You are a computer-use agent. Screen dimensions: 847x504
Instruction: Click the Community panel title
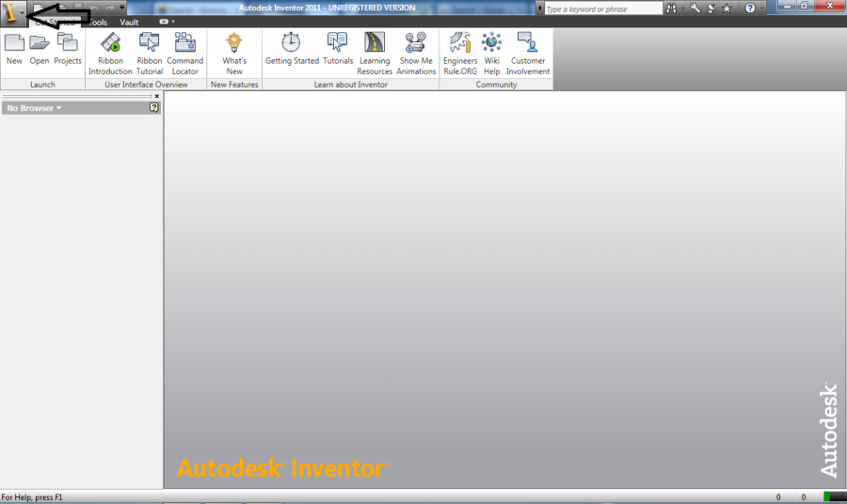coord(496,85)
